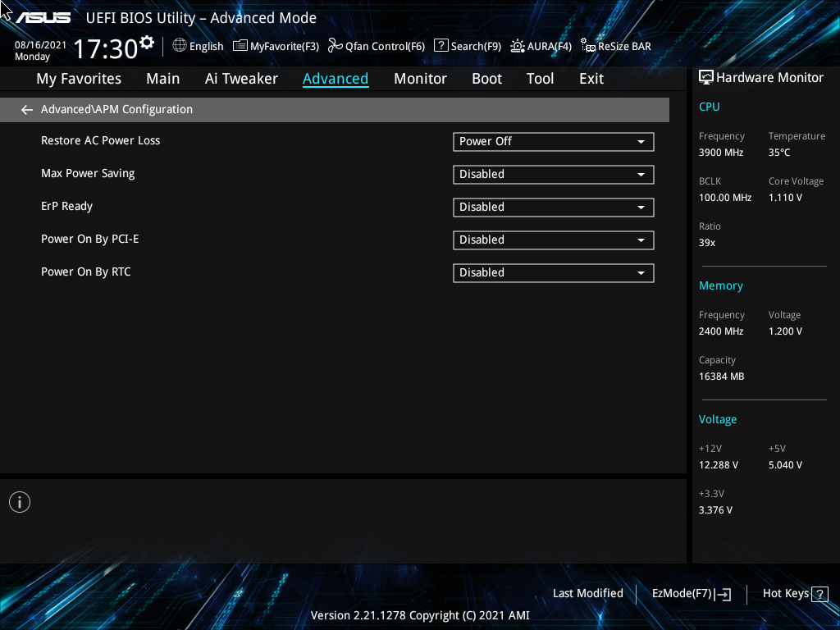Select the ErP Ready label
The height and width of the screenshot is (630, 840).
pyautogui.click(x=67, y=206)
